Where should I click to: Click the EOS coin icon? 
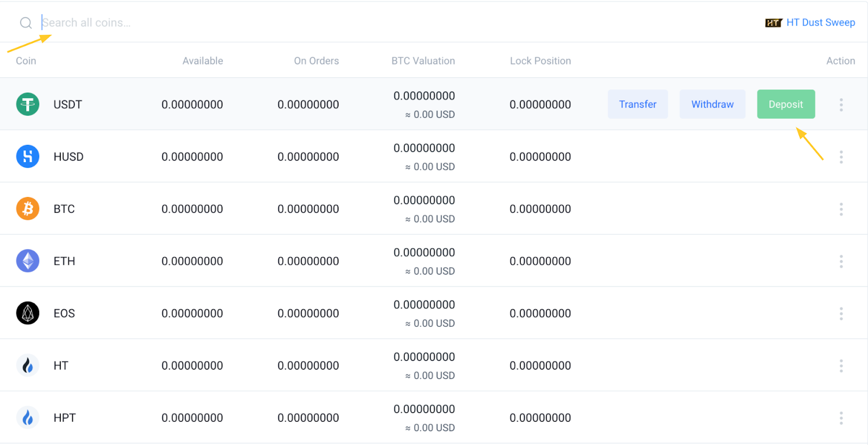pyautogui.click(x=28, y=313)
